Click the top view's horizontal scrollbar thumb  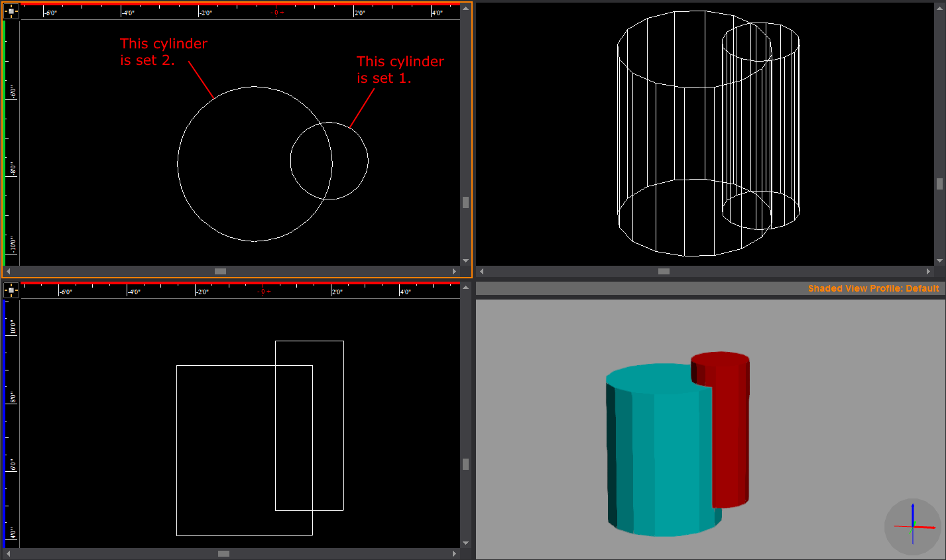[220, 271]
